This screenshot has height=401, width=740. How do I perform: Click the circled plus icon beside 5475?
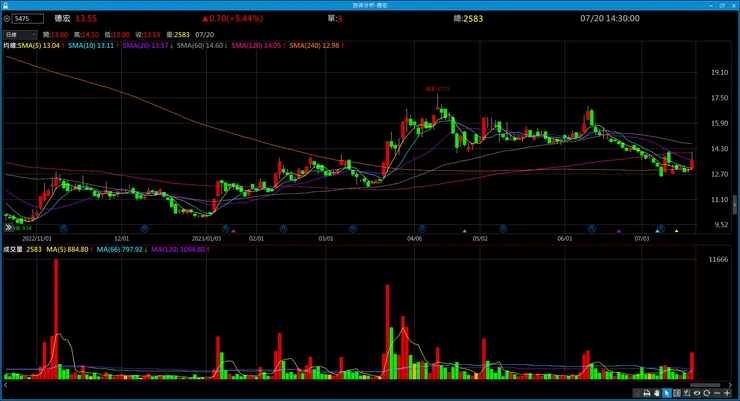click(x=7, y=18)
